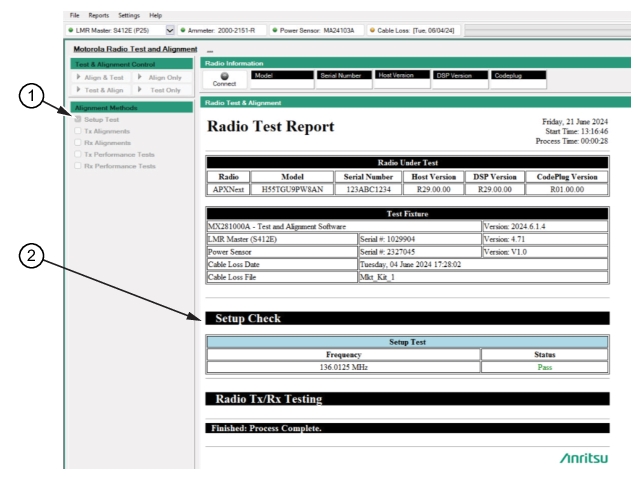
Task: Click the APXNext radio cell
Action: coord(228,189)
